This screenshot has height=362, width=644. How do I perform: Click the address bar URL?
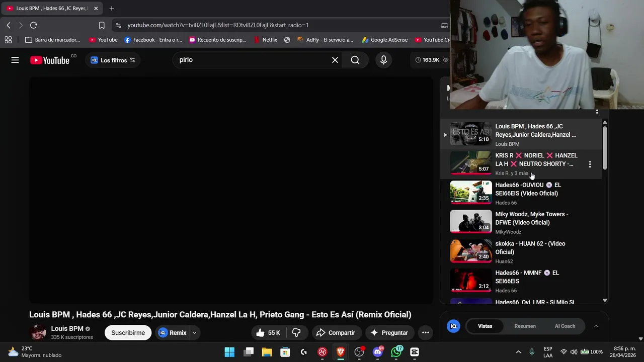[218, 25]
